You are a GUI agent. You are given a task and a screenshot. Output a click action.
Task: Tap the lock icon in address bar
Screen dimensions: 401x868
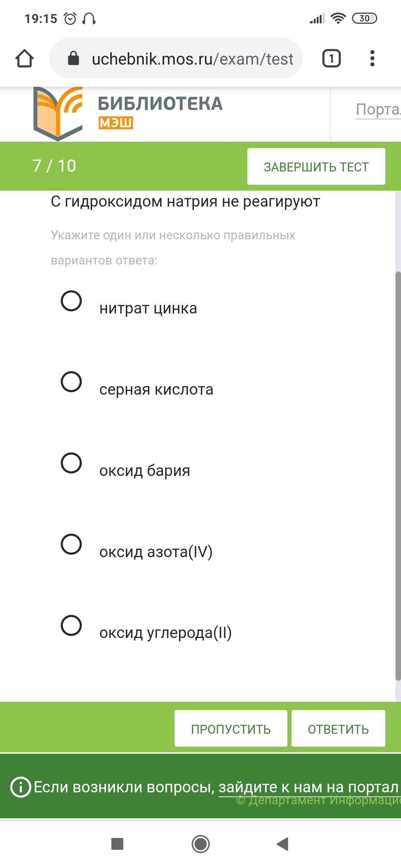tap(74, 58)
